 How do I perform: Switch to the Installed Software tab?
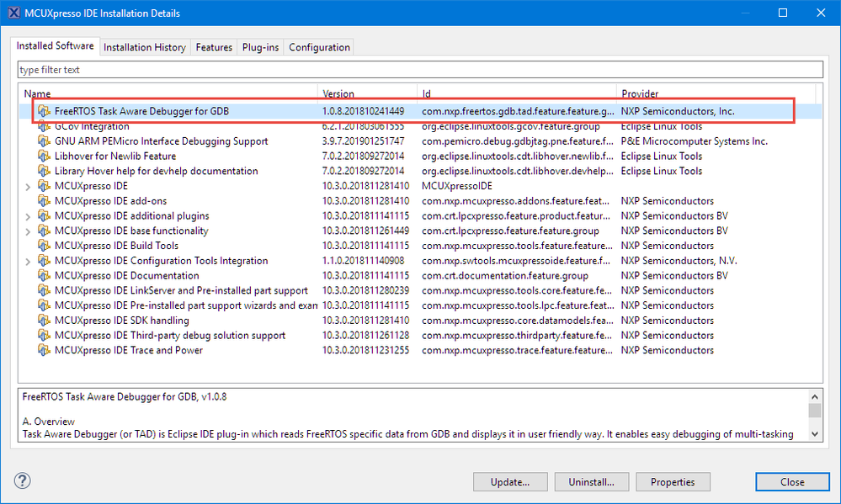(56, 46)
